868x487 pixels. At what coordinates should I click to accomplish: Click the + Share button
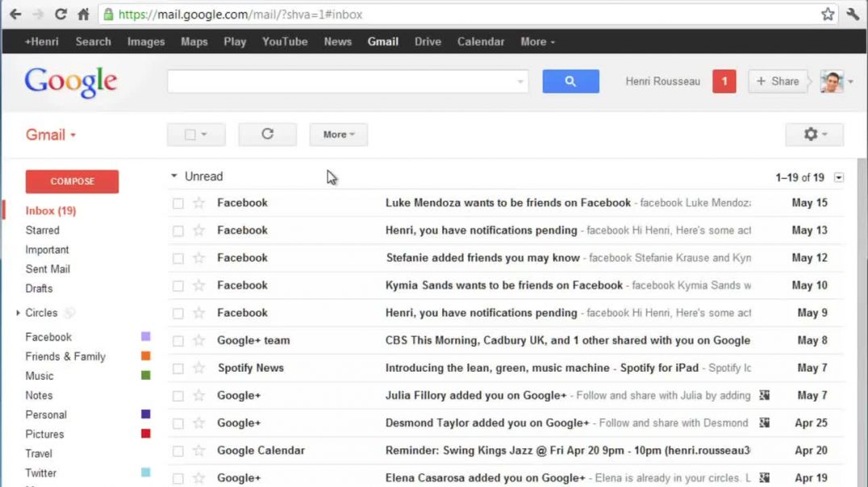(x=778, y=81)
